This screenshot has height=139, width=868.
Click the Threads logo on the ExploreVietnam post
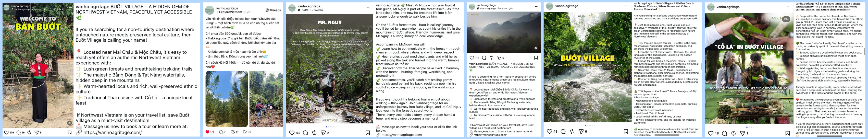coord(267,10)
